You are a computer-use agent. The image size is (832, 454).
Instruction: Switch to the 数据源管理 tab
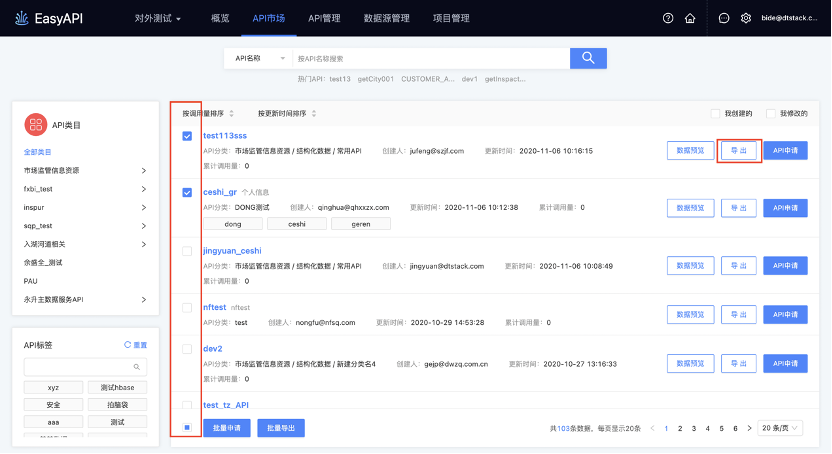point(386,19)
